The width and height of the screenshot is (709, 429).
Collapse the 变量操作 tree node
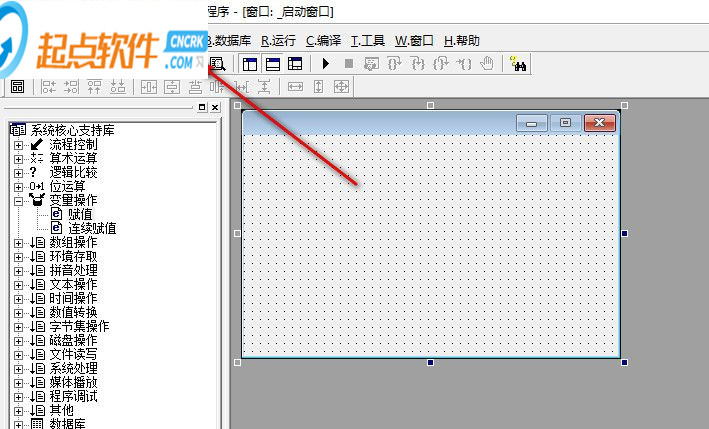[x=18, y=201]
